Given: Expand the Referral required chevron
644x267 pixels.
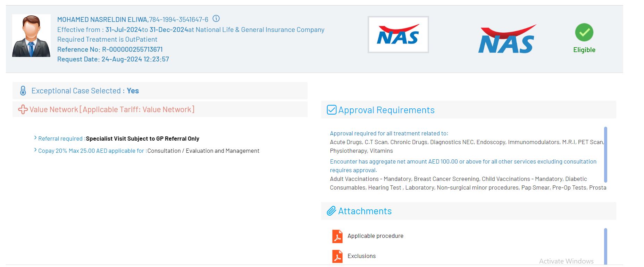Looking at the screenshot, I should (35, 138).
